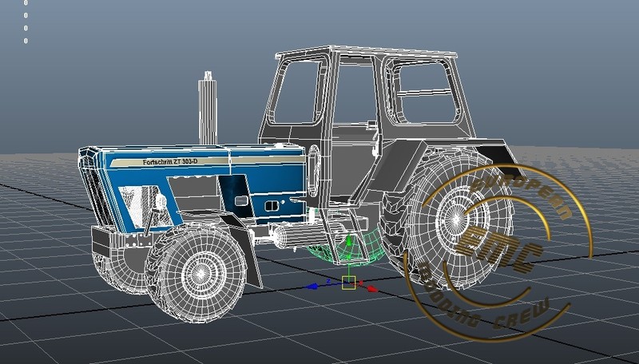
Task: Click the top heads-up display counter value
Action: point(26,4)
